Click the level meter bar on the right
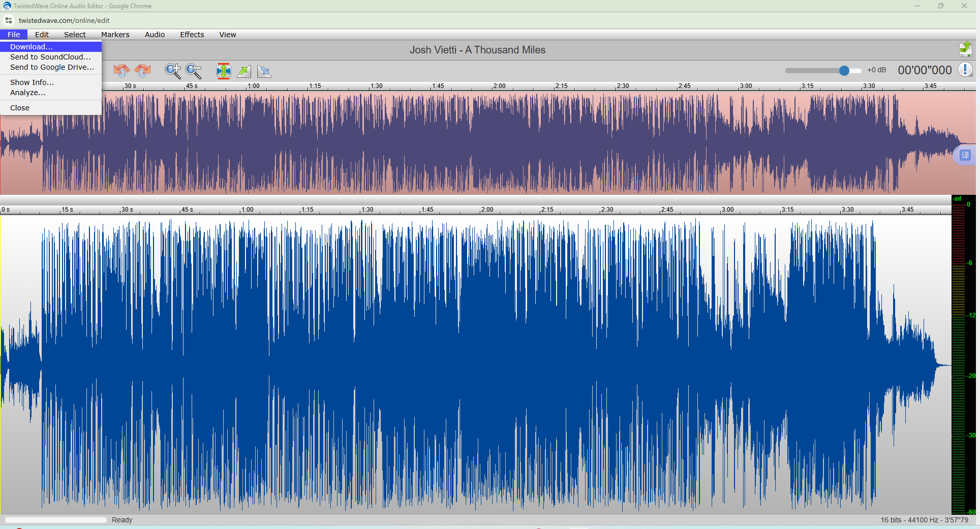 pyautogui.click(x=958, y=359)
